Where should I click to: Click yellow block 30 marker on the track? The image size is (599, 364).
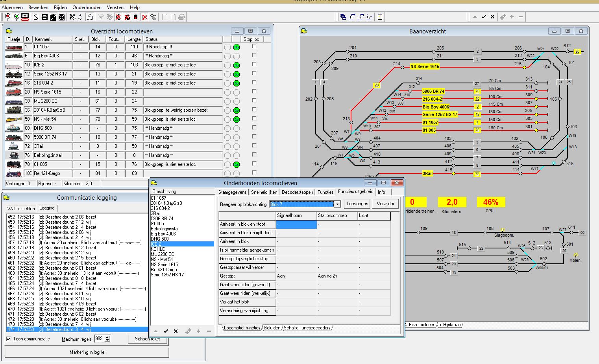tap(577, 51)
